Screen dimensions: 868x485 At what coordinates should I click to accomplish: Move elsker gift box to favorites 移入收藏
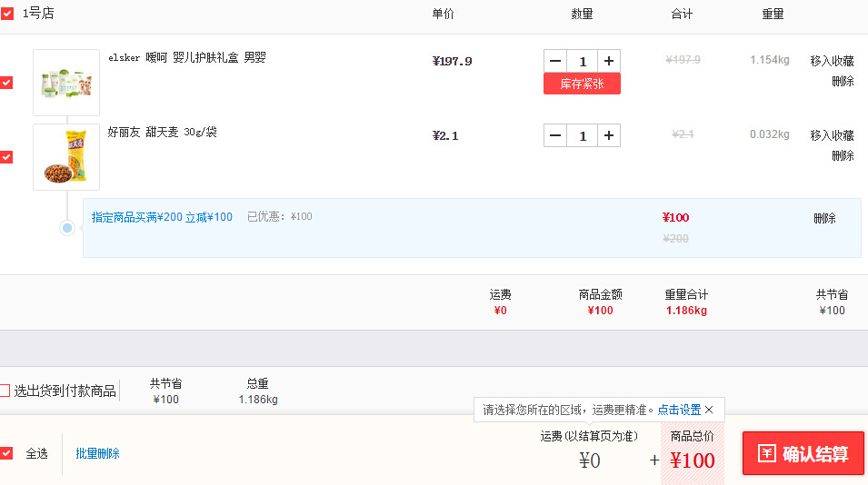click(832, 61)
